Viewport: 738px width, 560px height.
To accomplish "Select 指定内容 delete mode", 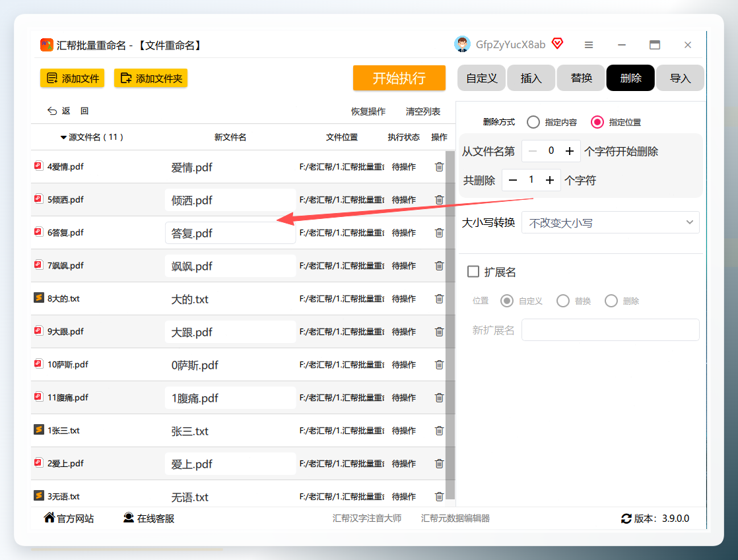I will coord(533,122).
